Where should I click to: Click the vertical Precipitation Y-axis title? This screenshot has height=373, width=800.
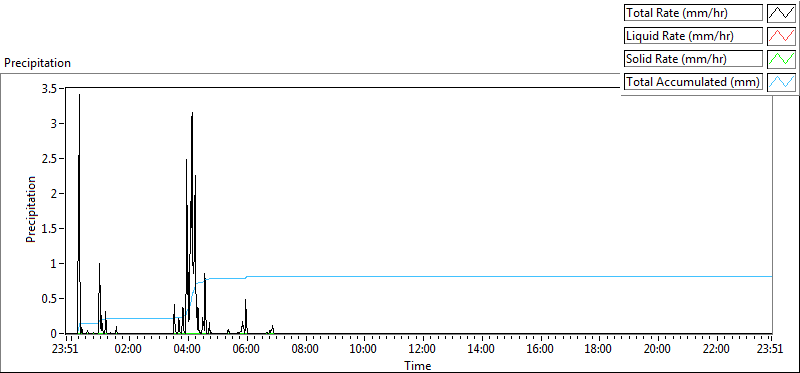[x=31, y=209]
